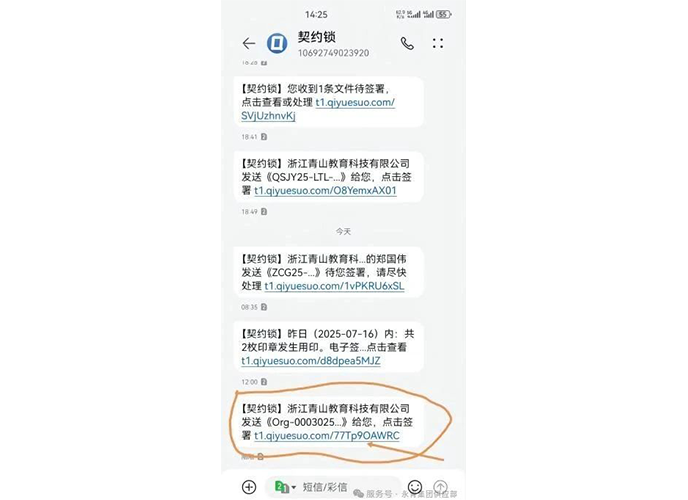Open the four-dot more options menu

click(437, 43)
